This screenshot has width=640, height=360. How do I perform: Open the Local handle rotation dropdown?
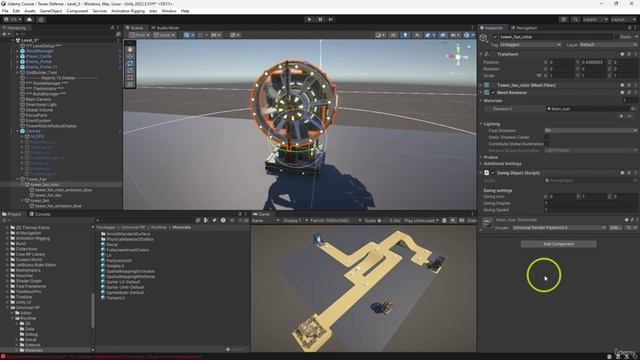click(x=164, y=35)
